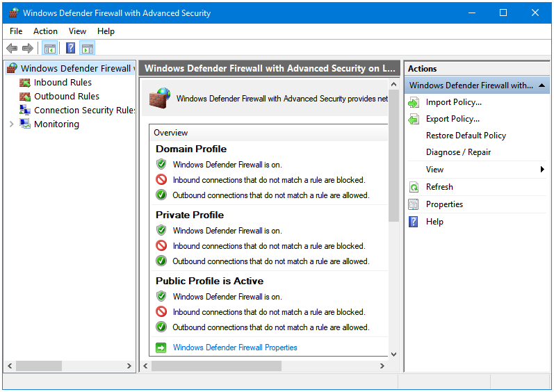The height and width of the screenshot is (392, 554).
Task: Click the firewall icon in the title bar
Action: pos(13,13)
